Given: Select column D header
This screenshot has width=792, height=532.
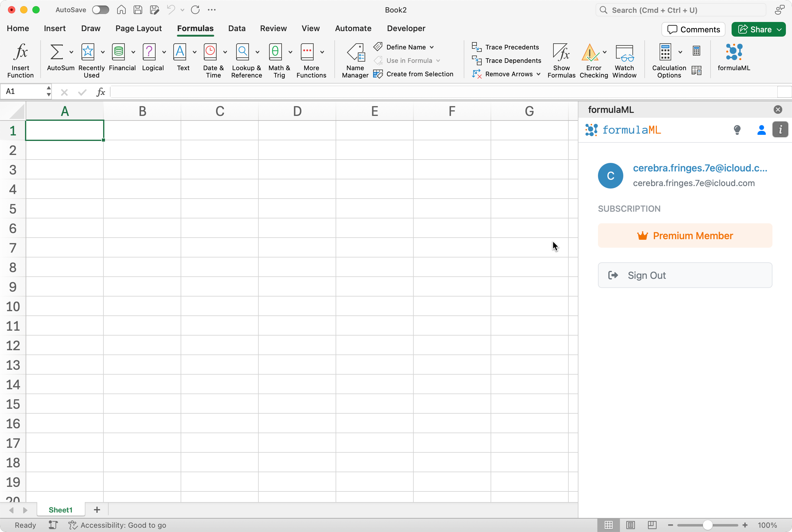Looking at the screenshot, I should coord(297,111).
